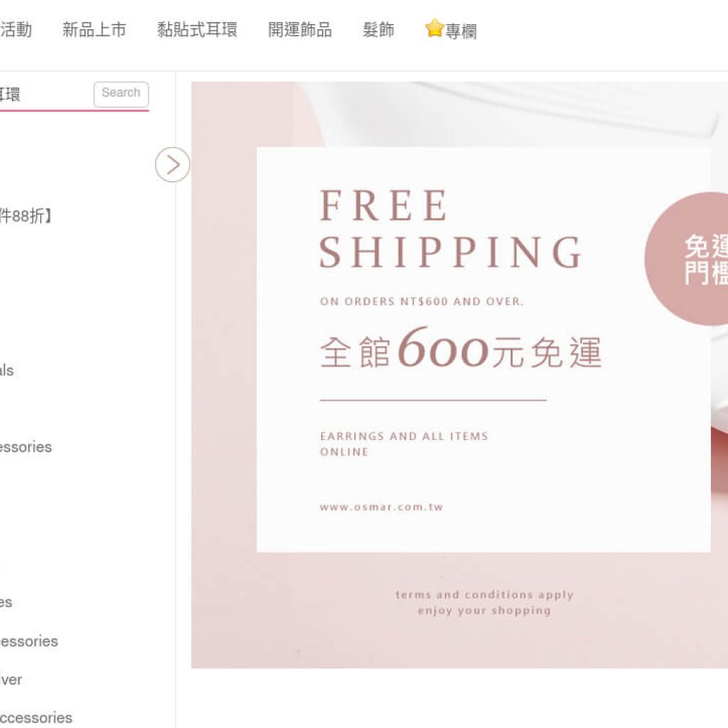The height and width of the screenshot is (728, 728).
Task: Open the 活動 menu item
Action: pyautogui.click(x=16, y=30)
